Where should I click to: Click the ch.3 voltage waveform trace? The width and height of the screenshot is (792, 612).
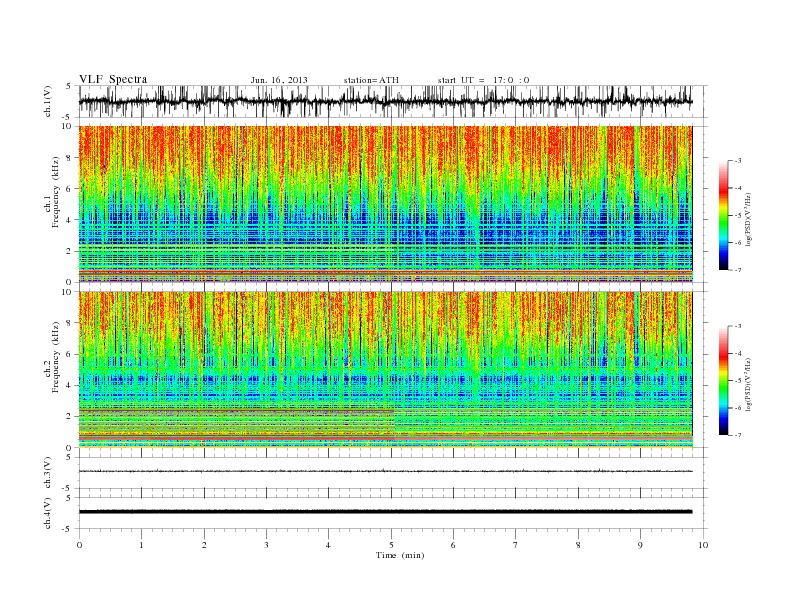[385, 471]
